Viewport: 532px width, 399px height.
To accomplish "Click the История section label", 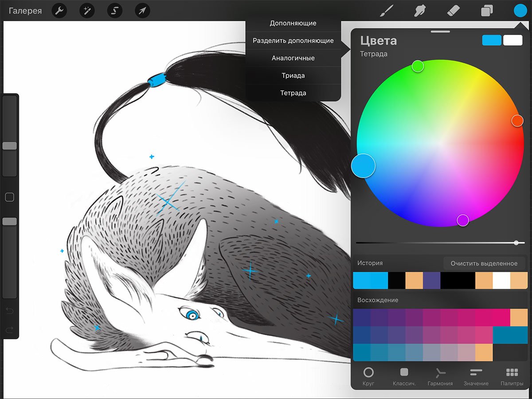I will pos(370,263).
